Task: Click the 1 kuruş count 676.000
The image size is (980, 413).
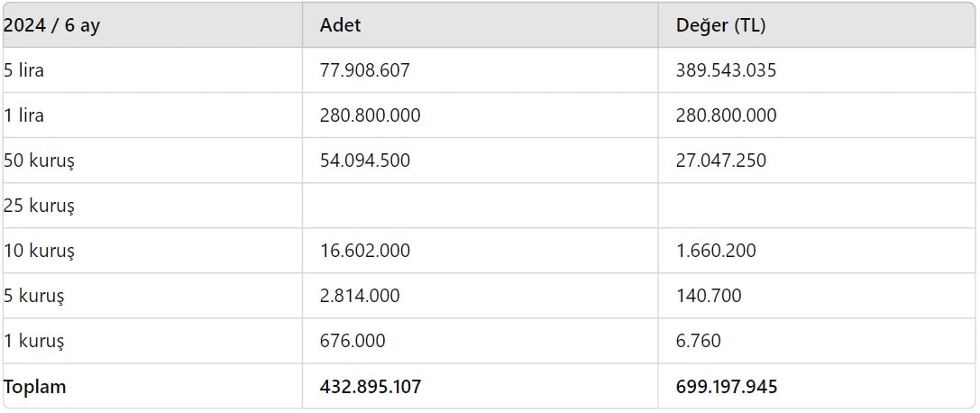Action: [x=353, y=341]
